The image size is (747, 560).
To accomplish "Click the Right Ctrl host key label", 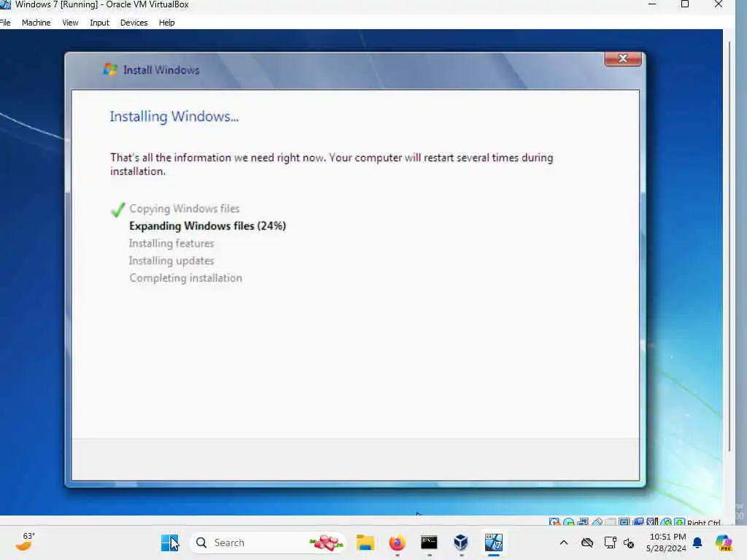I will pos(704,522).
